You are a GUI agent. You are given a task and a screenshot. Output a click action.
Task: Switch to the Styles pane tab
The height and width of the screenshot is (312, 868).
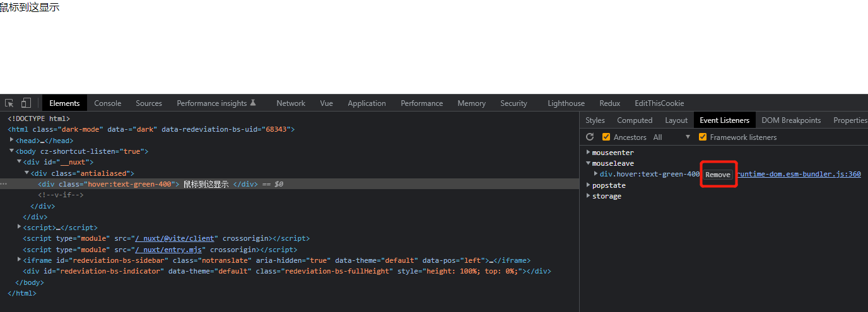(x=595, y=120)
